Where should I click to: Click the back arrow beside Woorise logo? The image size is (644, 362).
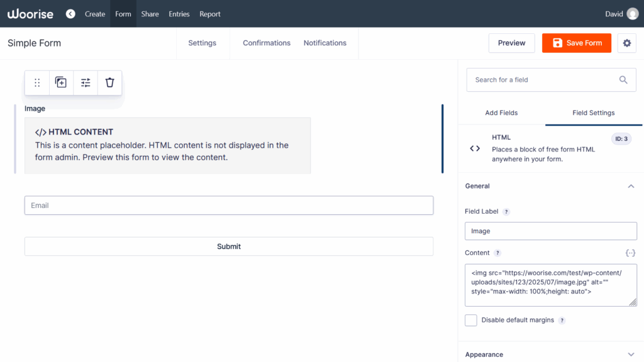[x=70, y=13]
